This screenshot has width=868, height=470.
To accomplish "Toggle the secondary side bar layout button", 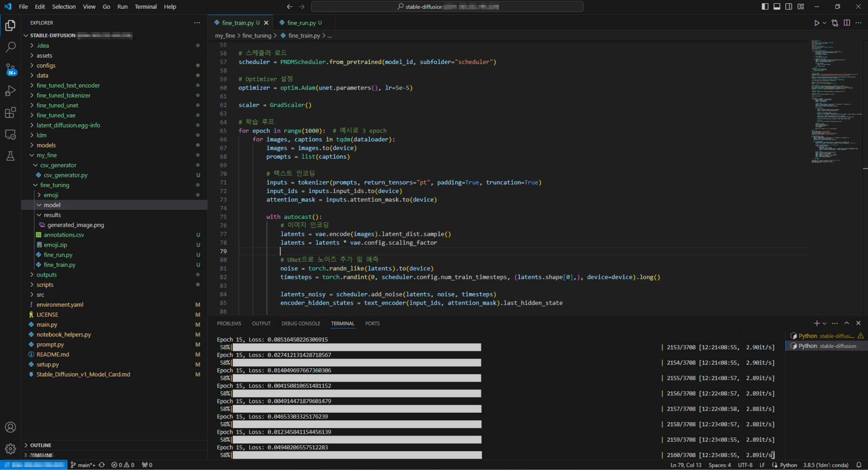I will [x=789, y=7].
